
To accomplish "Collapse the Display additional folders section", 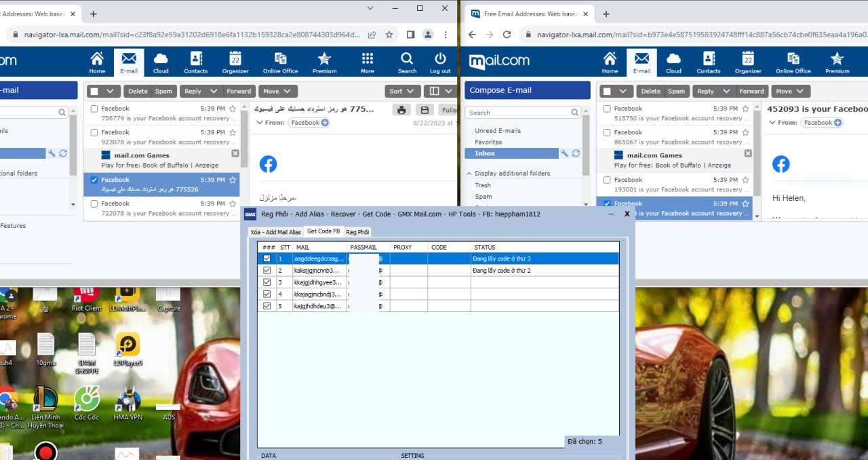I will (469, 174).
